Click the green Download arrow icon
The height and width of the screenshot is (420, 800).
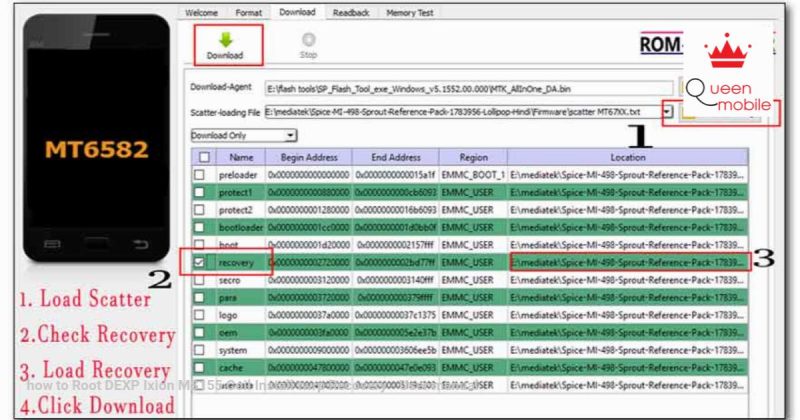(x=225, y=39)
